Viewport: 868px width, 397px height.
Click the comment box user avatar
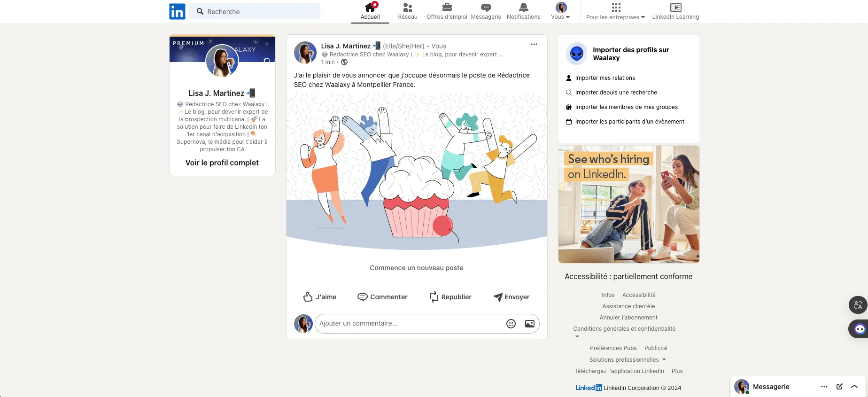coord(303,324)
